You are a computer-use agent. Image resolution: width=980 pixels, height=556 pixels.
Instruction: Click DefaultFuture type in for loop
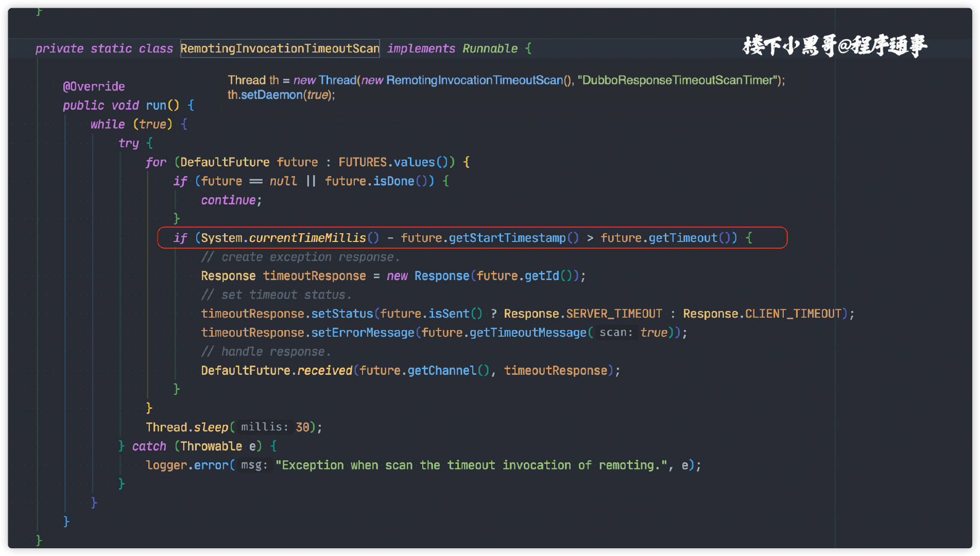tap(225, 162)
